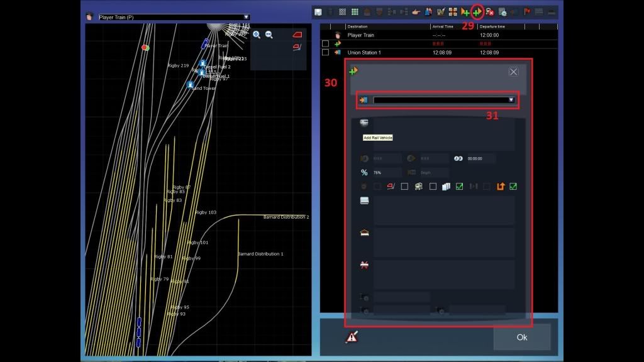Select the blue consist on the yellow sidings

coord(139,332)
